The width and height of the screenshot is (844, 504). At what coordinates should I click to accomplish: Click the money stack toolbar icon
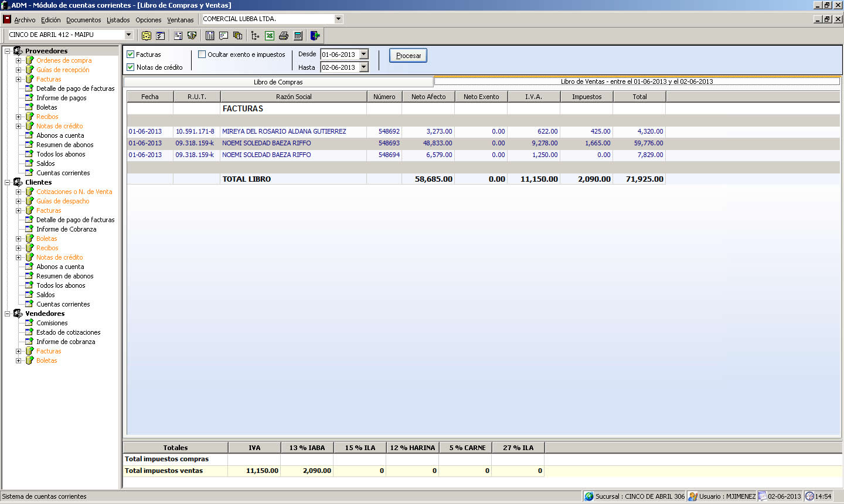pos(192,36)
